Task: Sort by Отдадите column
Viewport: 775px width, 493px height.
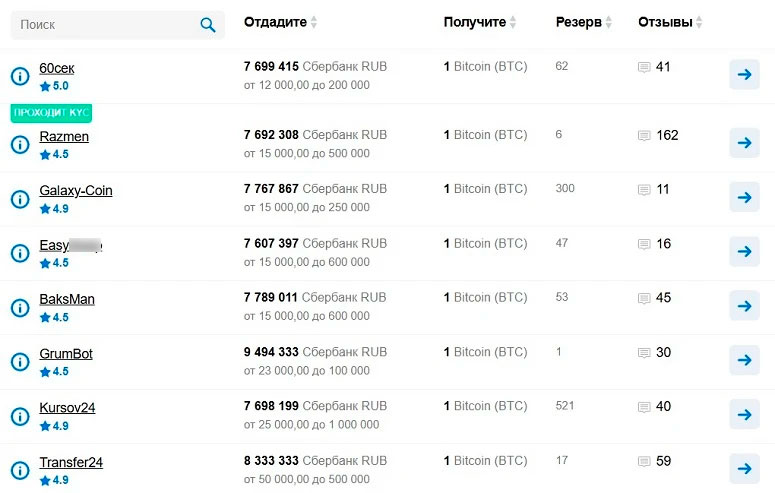Action: point(282,23)
